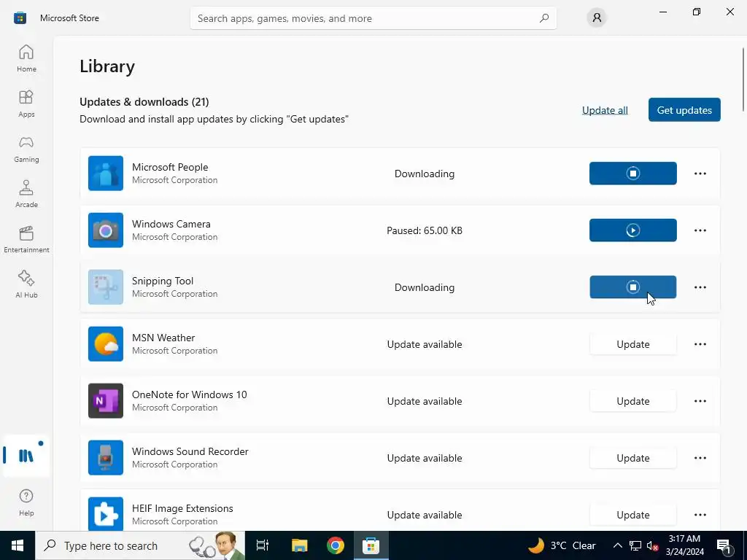Update Windows Sound Recorder
Screen dimensions: 747x560
point(632,458)
